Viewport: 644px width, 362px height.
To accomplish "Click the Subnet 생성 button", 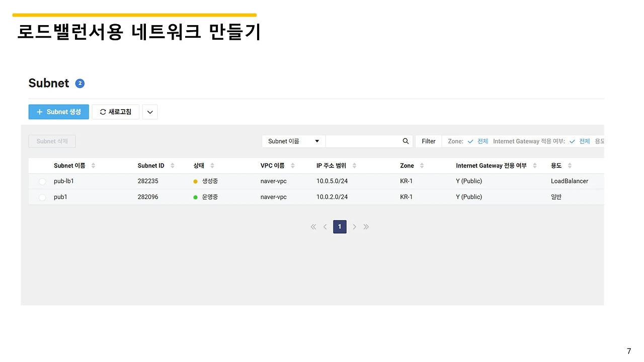I will (58, 112).
